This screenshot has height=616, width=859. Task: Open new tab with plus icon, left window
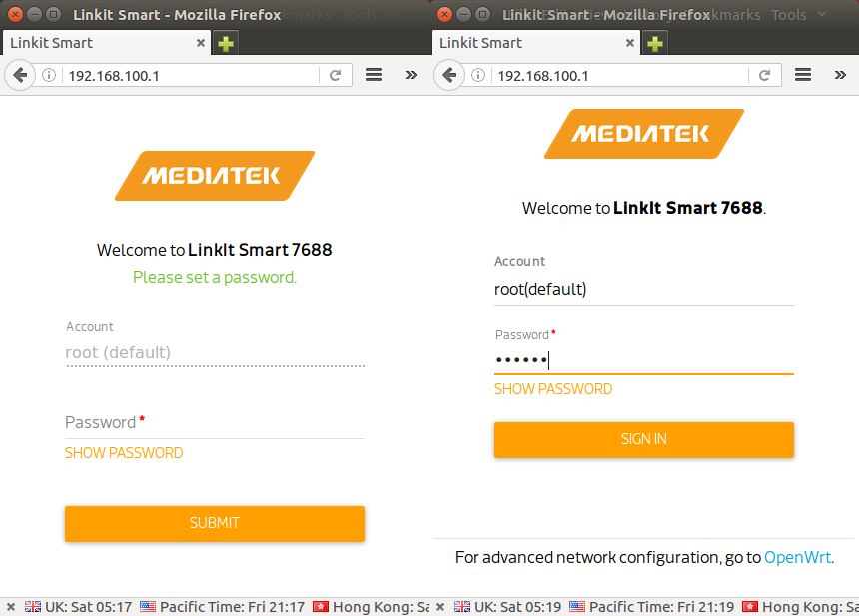226,43
